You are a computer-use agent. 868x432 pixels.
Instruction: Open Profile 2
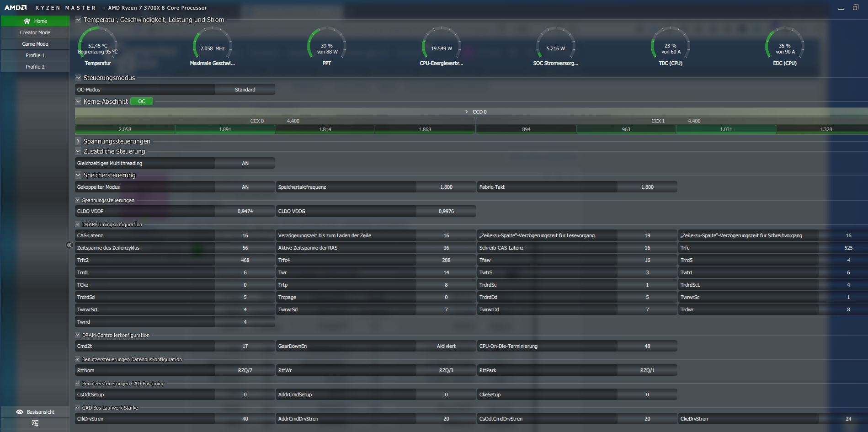[35, 67]
